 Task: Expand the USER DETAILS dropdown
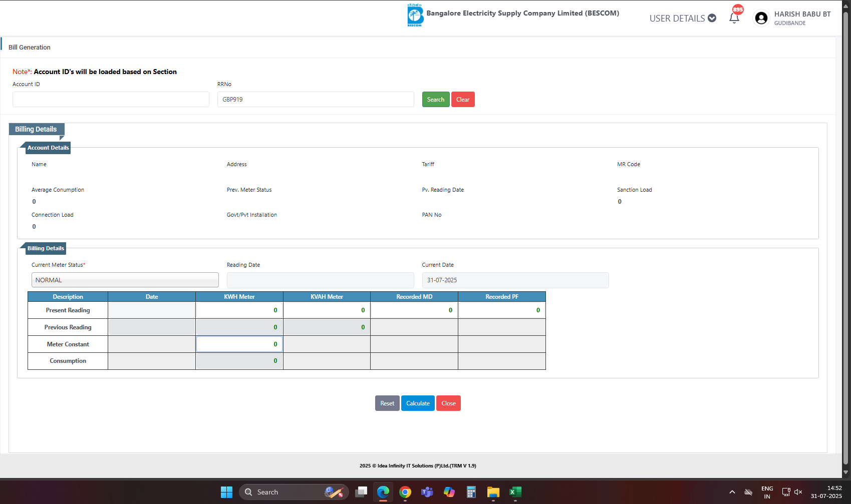coord(682,19)
